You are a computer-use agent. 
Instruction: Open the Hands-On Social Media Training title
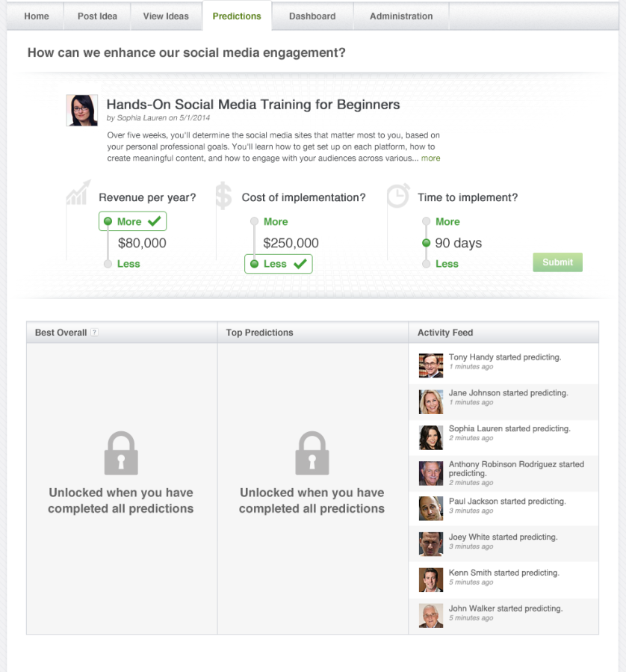[253, 105]
